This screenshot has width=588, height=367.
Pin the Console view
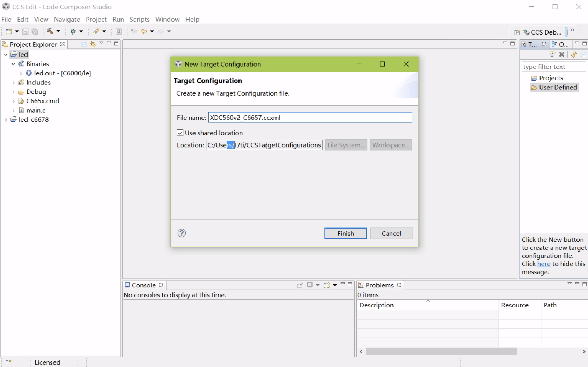(300, 285)
